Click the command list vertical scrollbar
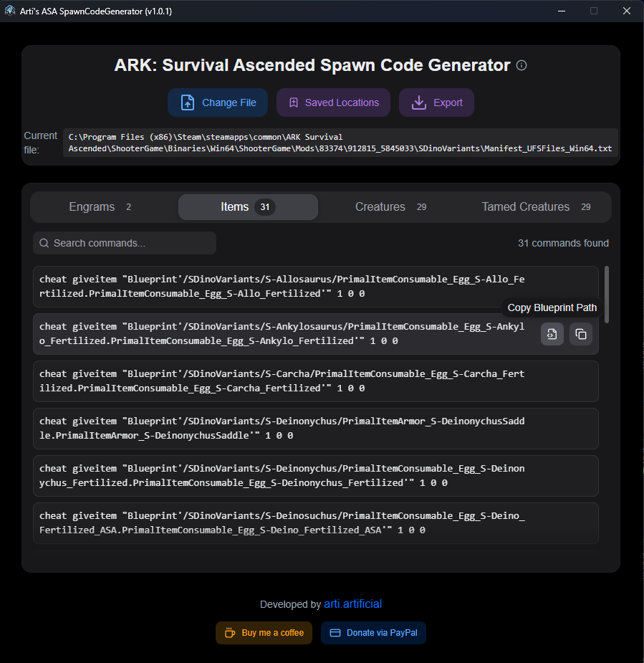The width and height of the screenshot is (644, 663). [607, 294]
